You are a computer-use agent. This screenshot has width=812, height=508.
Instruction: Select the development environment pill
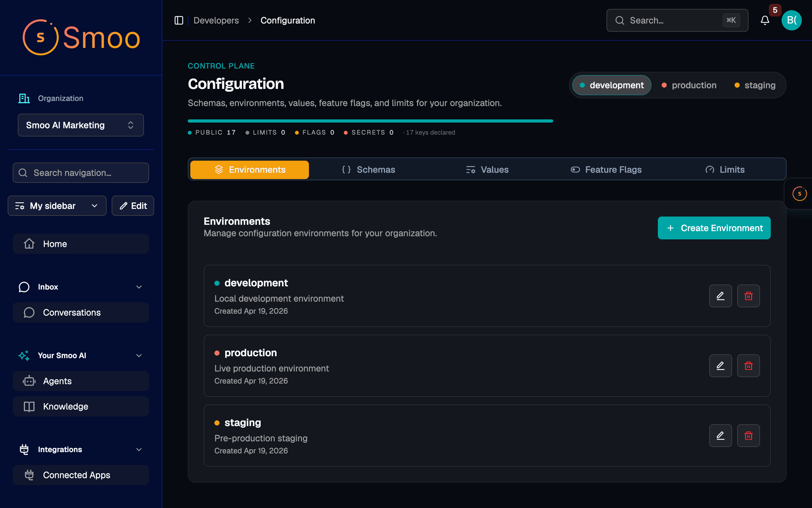612,85
